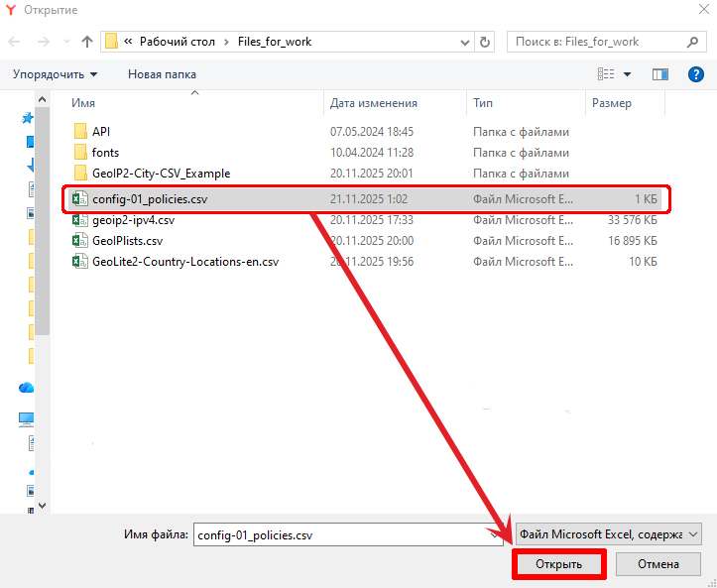Open the file type filter dropdown

[x=608, y=533]
